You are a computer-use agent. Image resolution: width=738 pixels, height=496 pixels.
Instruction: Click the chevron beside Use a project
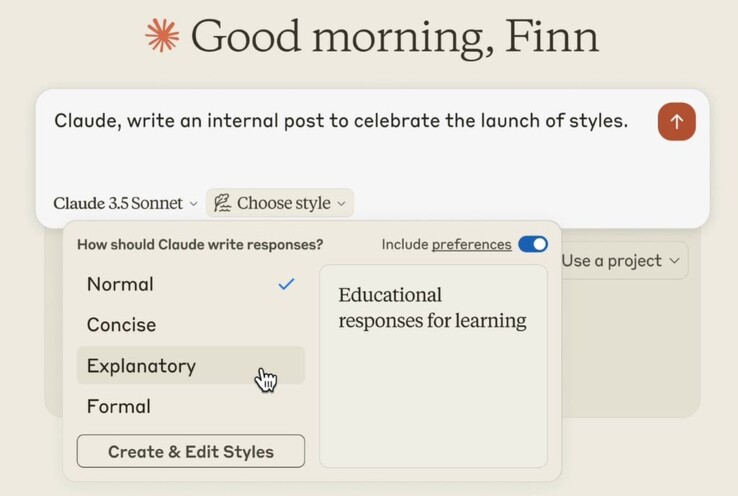(x=675, y=261)
